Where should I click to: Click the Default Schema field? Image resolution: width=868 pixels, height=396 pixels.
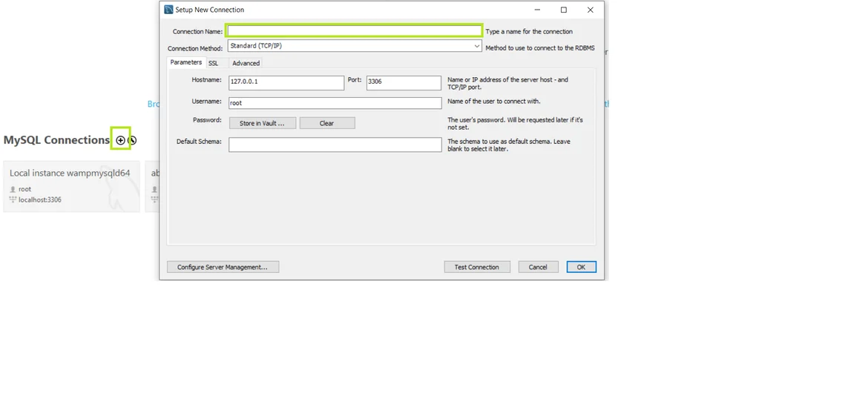[335, 145]
